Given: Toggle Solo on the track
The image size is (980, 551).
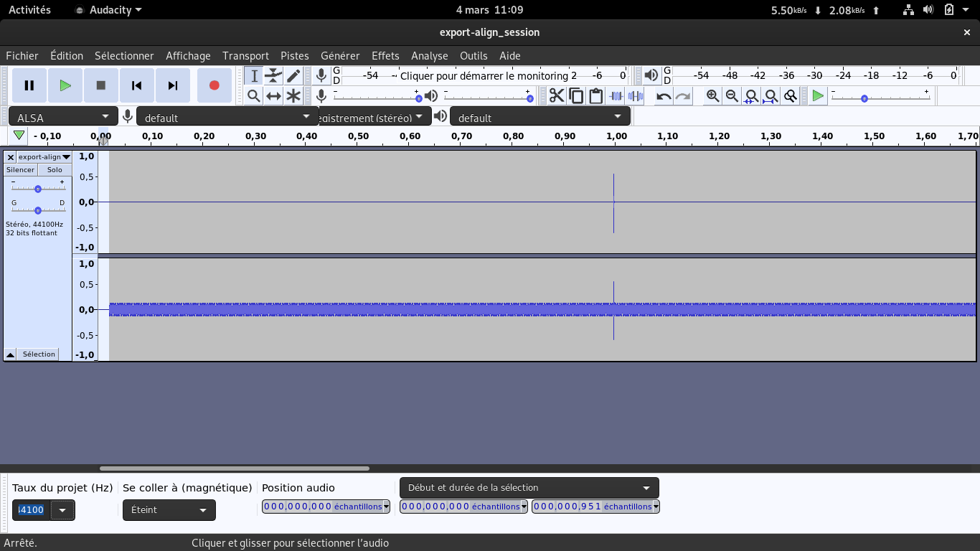Looking at the screenshot, I should [55, 170].
